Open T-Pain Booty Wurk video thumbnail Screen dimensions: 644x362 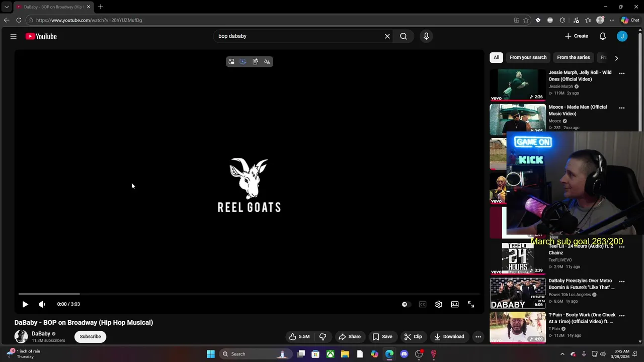518,327
